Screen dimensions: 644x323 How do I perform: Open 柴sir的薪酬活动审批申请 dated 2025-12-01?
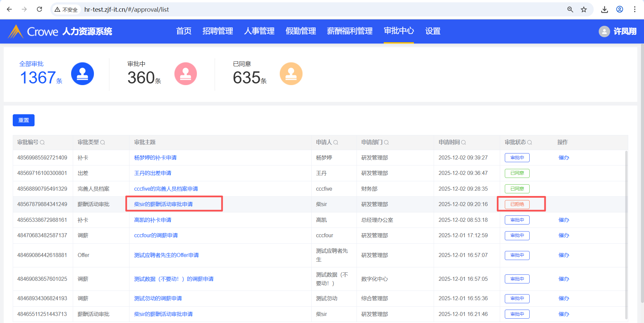pyautogui.click(x=163, y=314)
